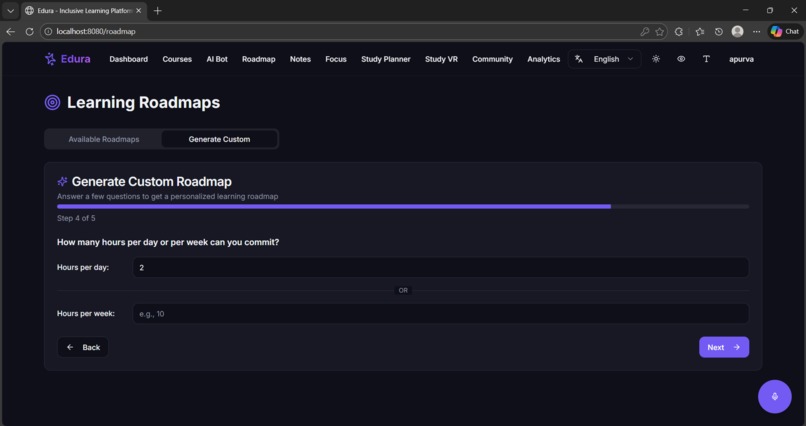Go to Courses in navigation
806x426 pixels.
point(177,59)
